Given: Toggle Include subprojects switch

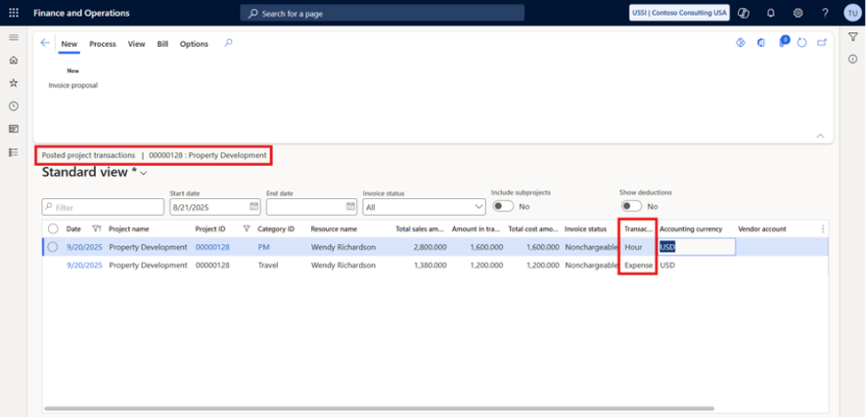Looking at the screenshot, I should coord(503,206).
